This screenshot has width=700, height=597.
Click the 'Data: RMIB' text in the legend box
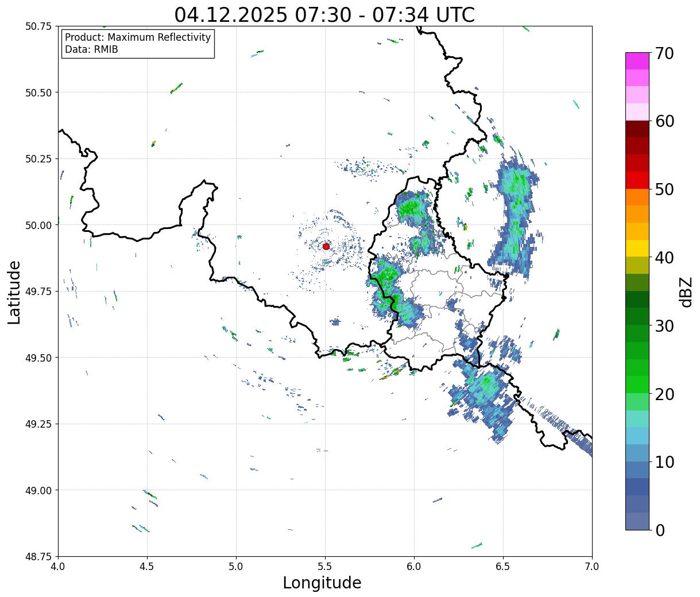coord(91,50)
